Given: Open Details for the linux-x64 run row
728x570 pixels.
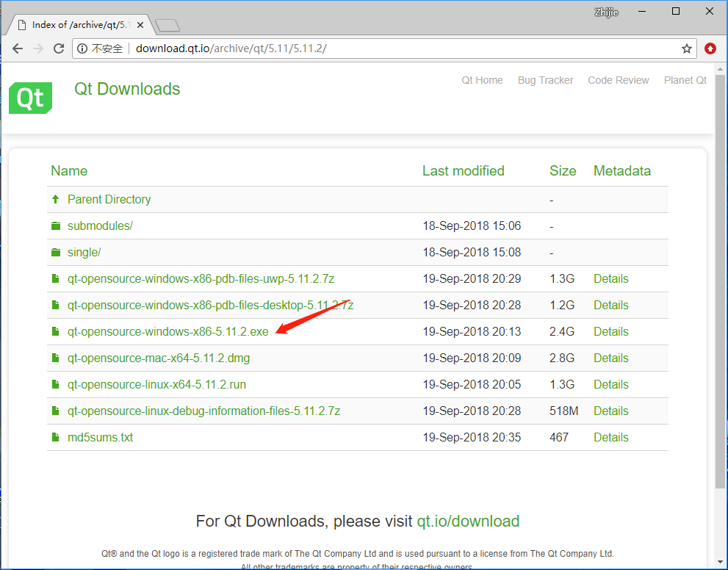Looking at the screenshot, I should [611, 384].
